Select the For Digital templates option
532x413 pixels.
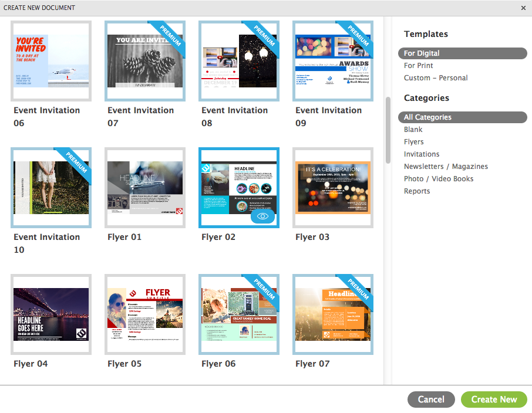pos(463,53)
